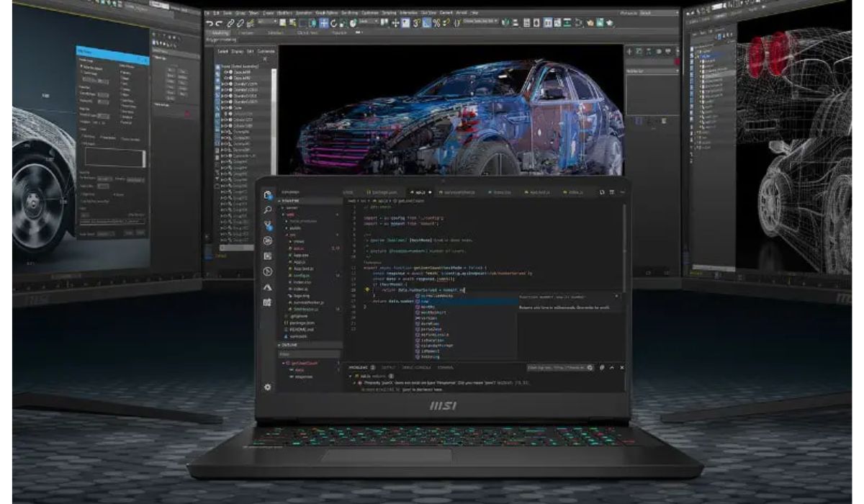This screenshot has height=504, width=864.
Task: Open the Search view in VS Code activity bar
Action: coord(268,210)
